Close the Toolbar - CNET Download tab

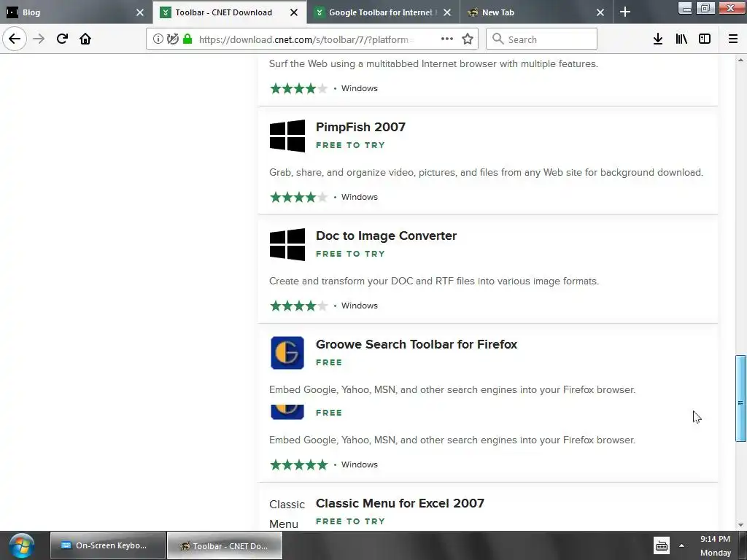click(294, 12)
